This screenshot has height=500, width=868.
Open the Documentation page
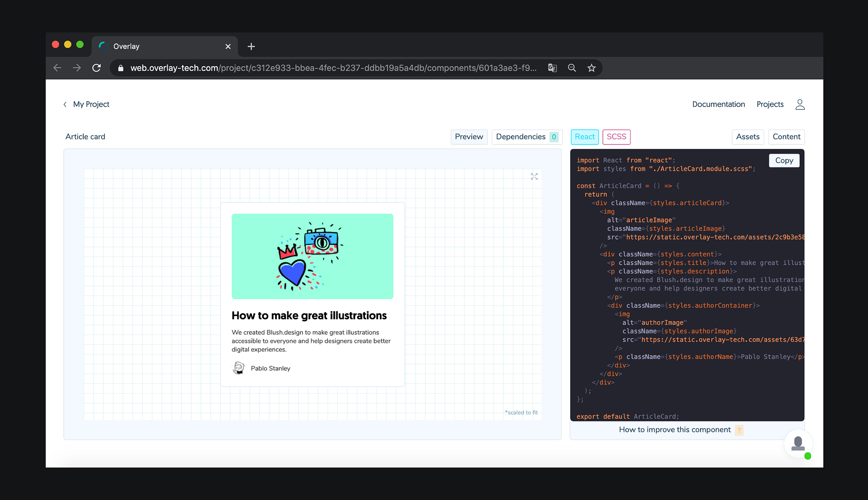(x=718, y=104)
